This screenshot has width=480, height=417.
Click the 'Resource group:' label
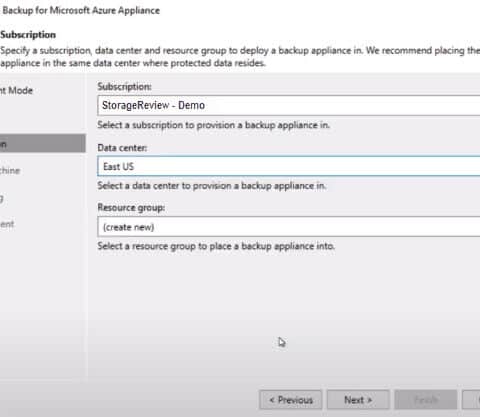131,208
